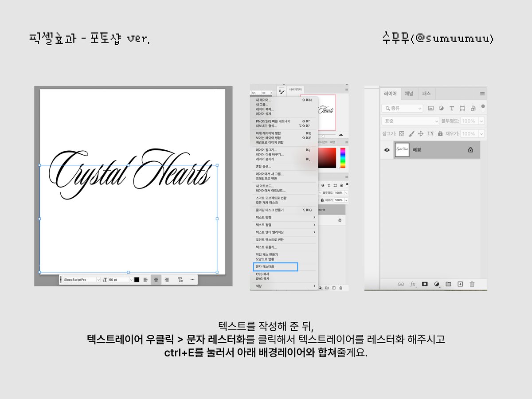This screenshot has width=532, height=399.
Task: Choose 레이어 삭제 in context menu
Action: point(285,114)
